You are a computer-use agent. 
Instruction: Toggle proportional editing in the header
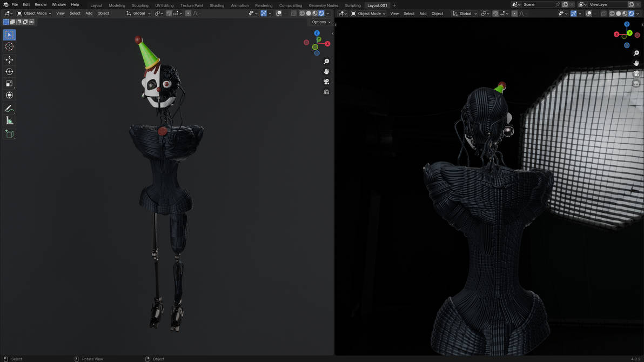[188, 13]
